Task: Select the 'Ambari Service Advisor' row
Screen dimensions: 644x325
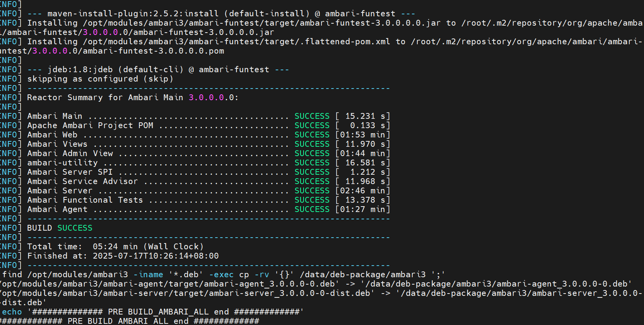Action: [195, 181]
